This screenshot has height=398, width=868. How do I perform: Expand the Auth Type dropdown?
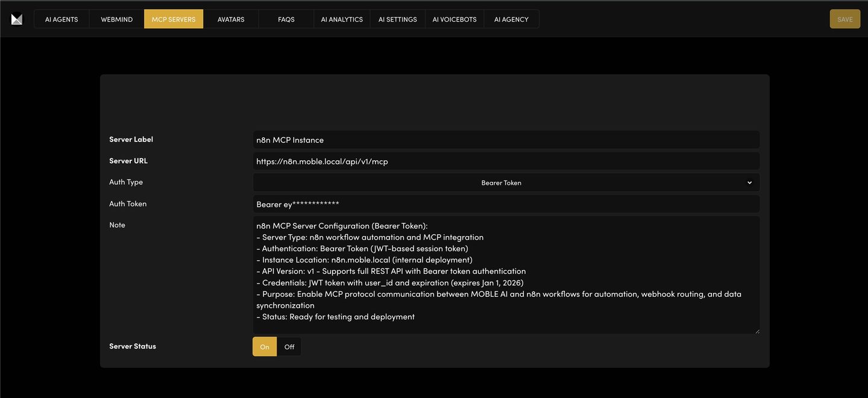click(500, 182)
